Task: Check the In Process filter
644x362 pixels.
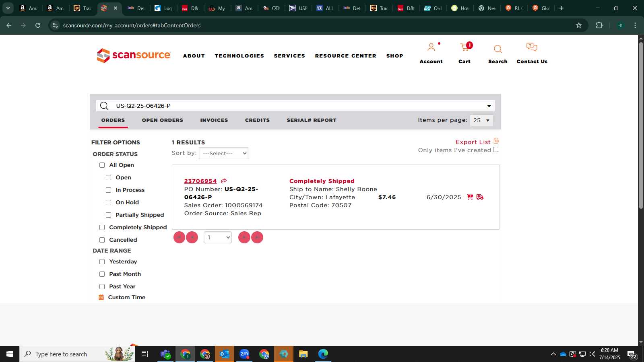Action: [x=109, y=190]
